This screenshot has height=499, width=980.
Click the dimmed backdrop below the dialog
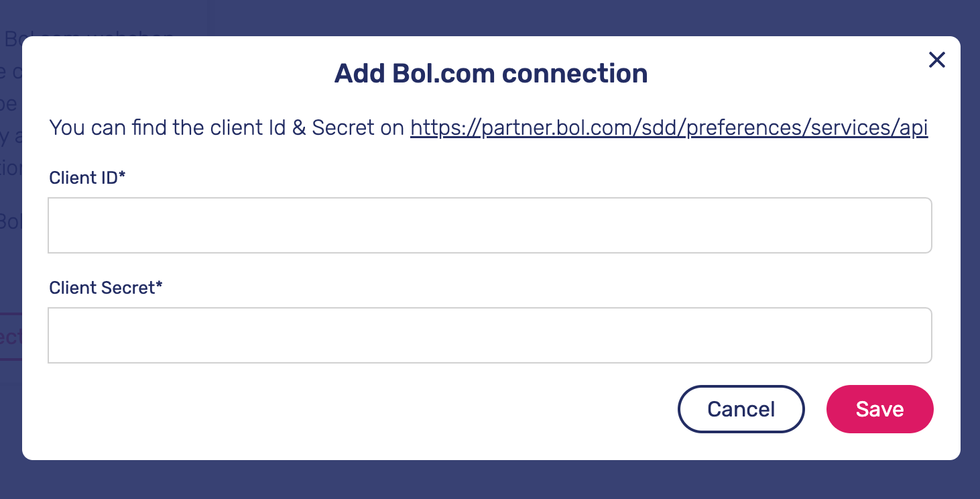point(489,480)
